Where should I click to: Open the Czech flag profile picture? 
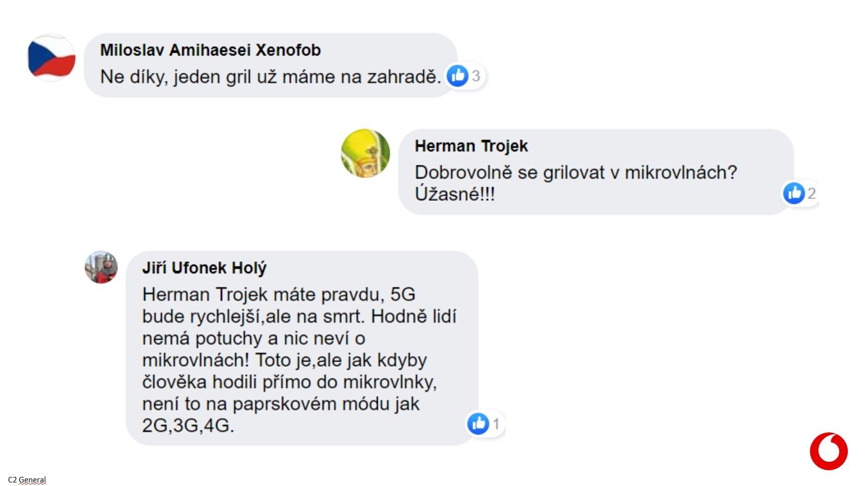coord(52,58)
